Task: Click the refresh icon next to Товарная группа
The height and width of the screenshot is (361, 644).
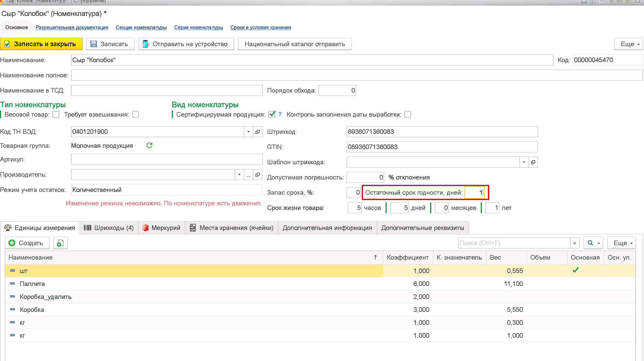Action: tap(150, 145)
